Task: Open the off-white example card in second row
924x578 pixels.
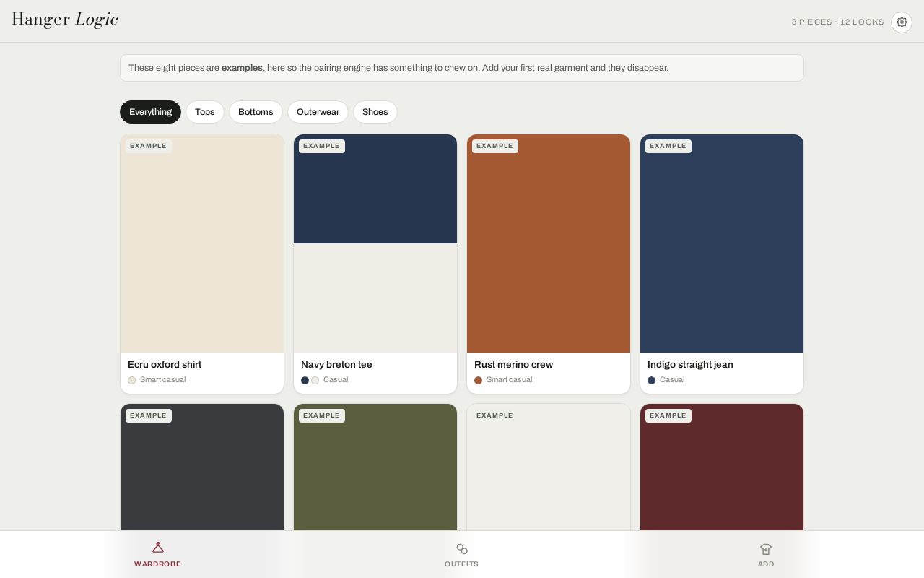Action: tap(549, 467)
